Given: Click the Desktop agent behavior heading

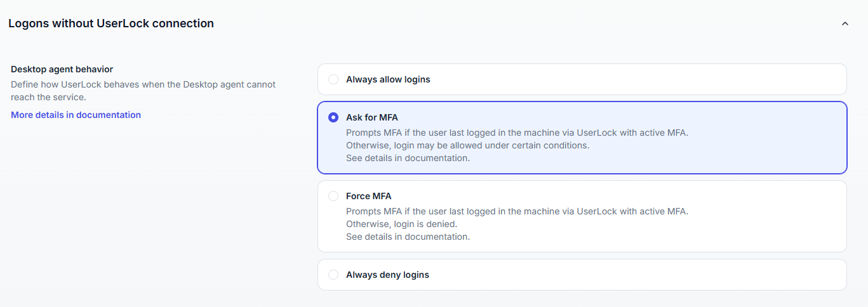Looking at the screenshot, I should [62, 69].
